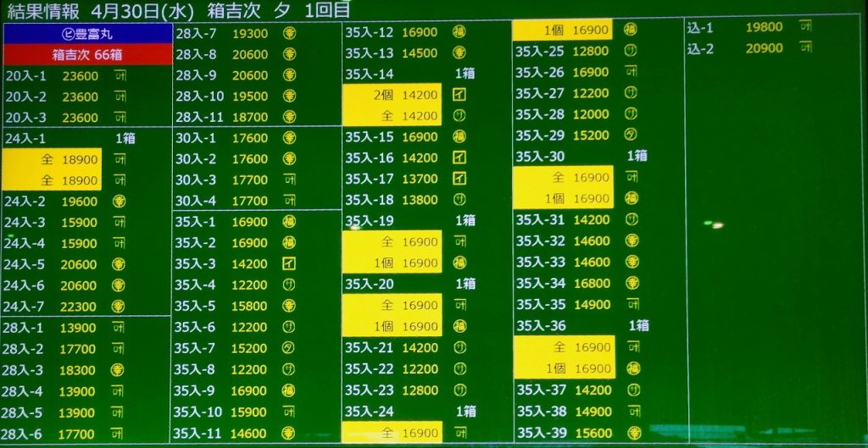Click the square buyer icon on row 35入-17
The width and height of the screenshot is (868, 448).
click(x=459, y=179)
